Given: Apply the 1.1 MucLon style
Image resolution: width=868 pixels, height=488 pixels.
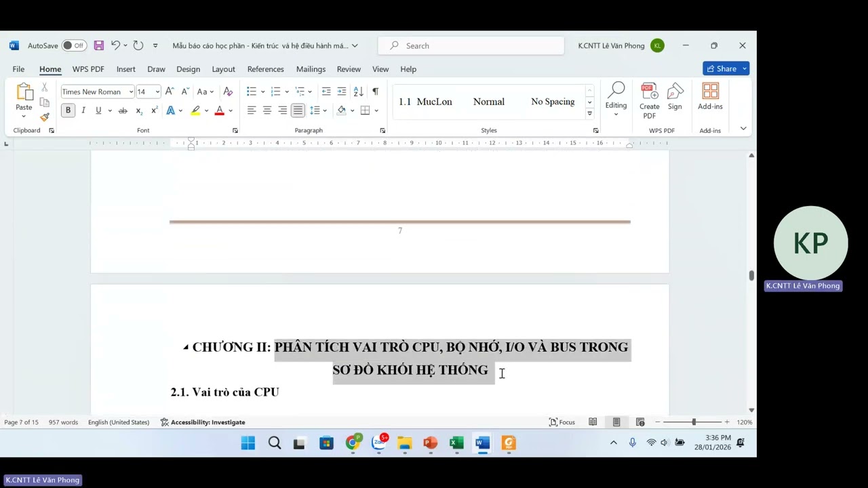Looking at the screenshot, I should pyautogui.click(x=425, y=102).
